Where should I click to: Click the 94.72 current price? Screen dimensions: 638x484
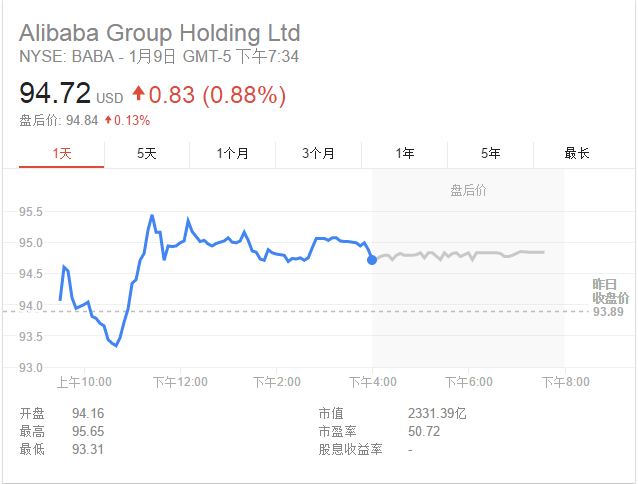pyautogui.click(x=55, y=95)
